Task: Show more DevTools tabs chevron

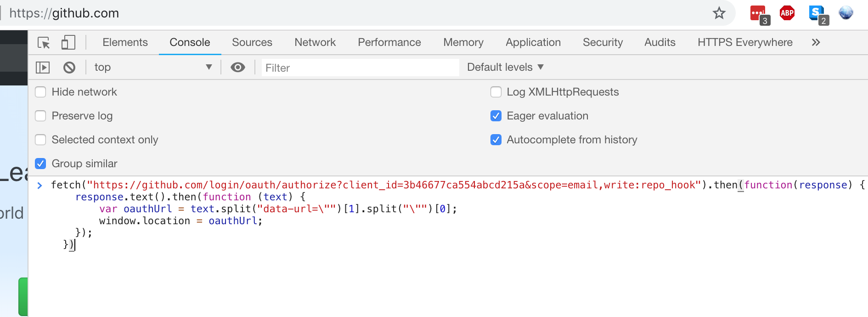Action: point(816,42)
